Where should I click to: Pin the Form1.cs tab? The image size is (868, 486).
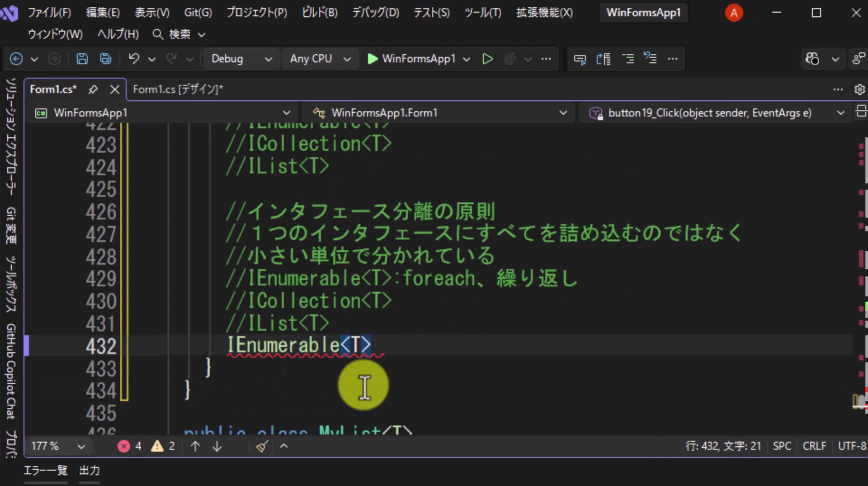93,89
